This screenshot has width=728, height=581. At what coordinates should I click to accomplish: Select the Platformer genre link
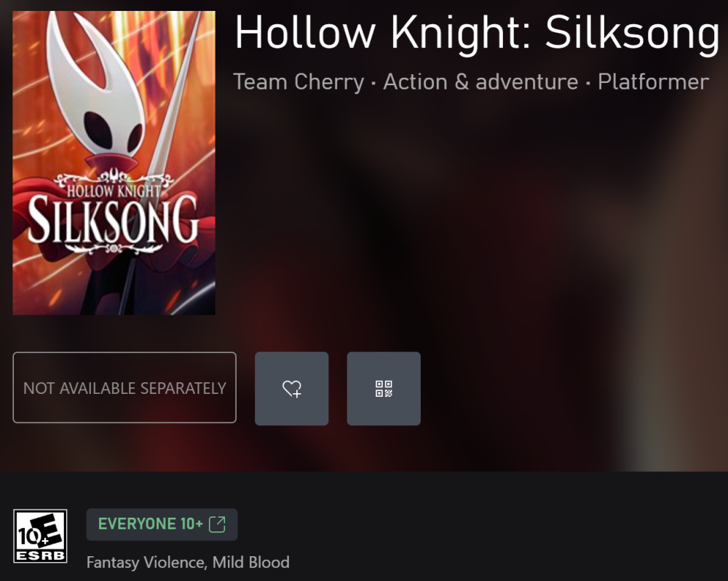click(653, 82)
